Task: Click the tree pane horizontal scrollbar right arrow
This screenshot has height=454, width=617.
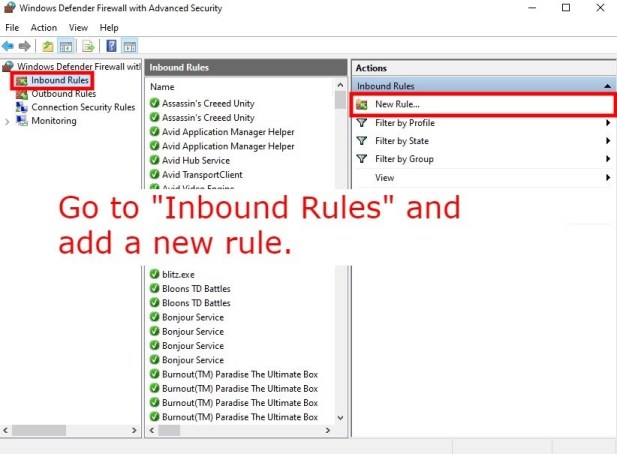Action: pyautogui.click(x=134, y=430)
